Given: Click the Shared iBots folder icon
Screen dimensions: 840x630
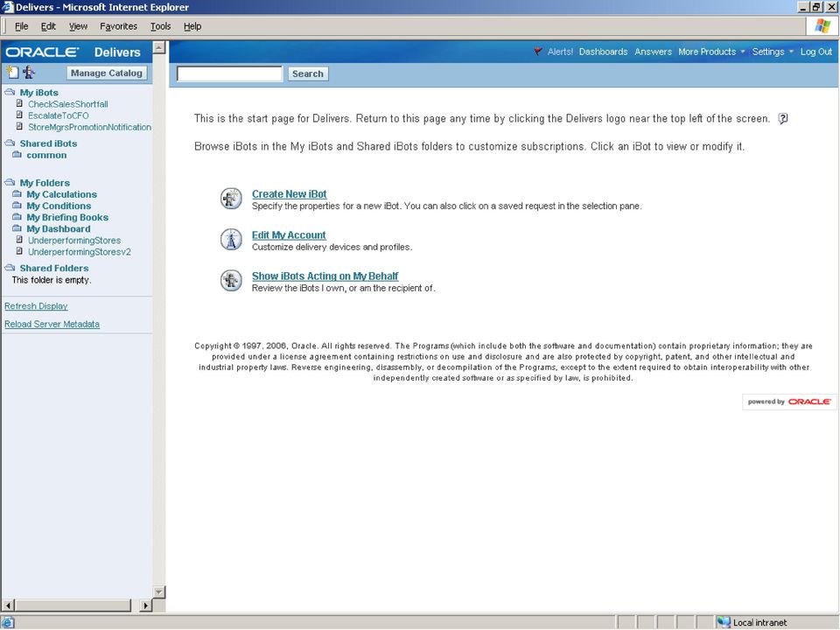Looking at the screenshot, I should click(10, 143).
